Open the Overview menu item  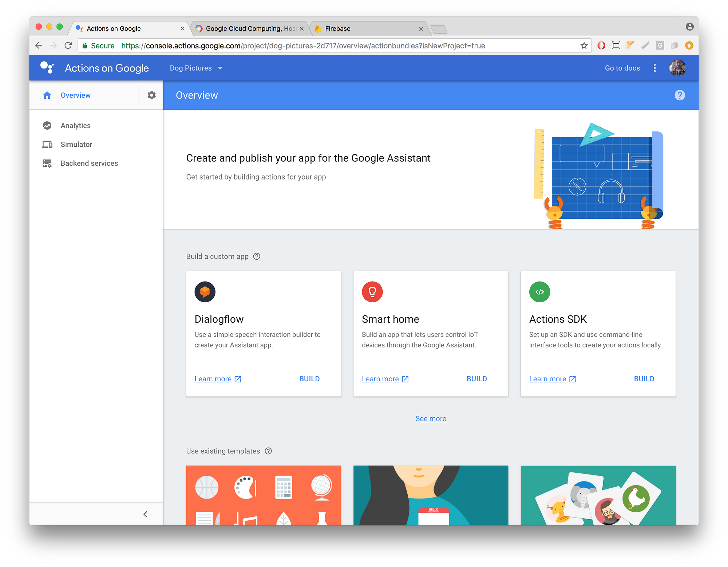click(x=75, y=95)
